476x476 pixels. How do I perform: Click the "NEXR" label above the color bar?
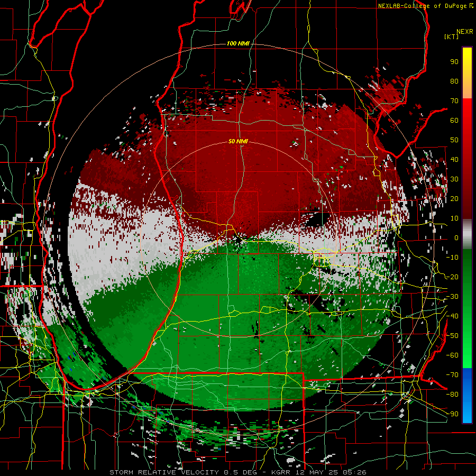(x=464, y=32)
